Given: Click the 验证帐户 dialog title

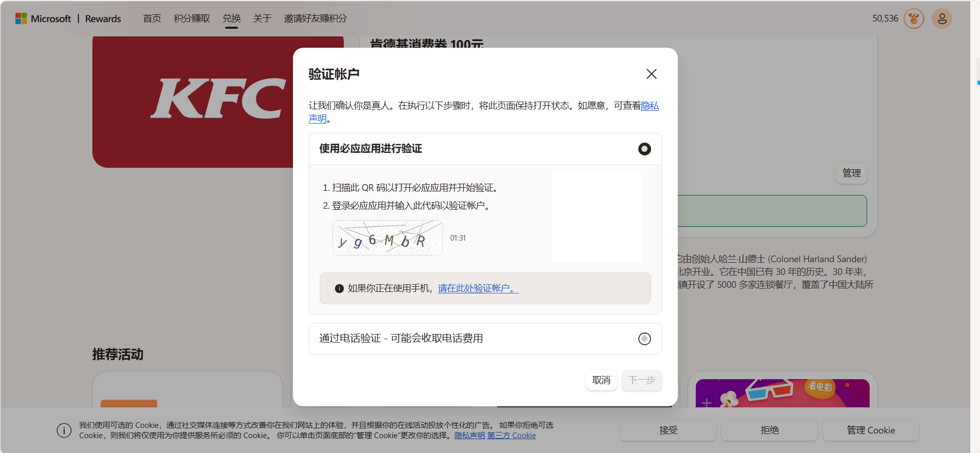Looking at the screenshot, I should 334,74.
